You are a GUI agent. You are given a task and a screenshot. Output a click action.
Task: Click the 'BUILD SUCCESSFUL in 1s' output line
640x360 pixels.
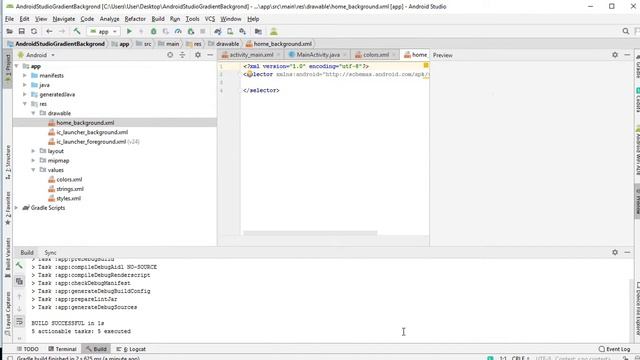click(67, 323)
